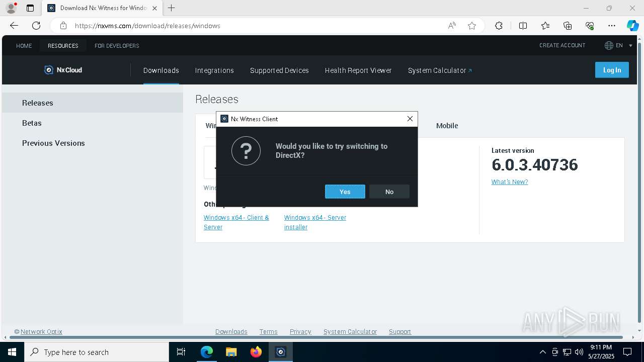Open File Explorer from the taskbar
This screenshot has height=362, width=644.
click(x=231, y=352)
